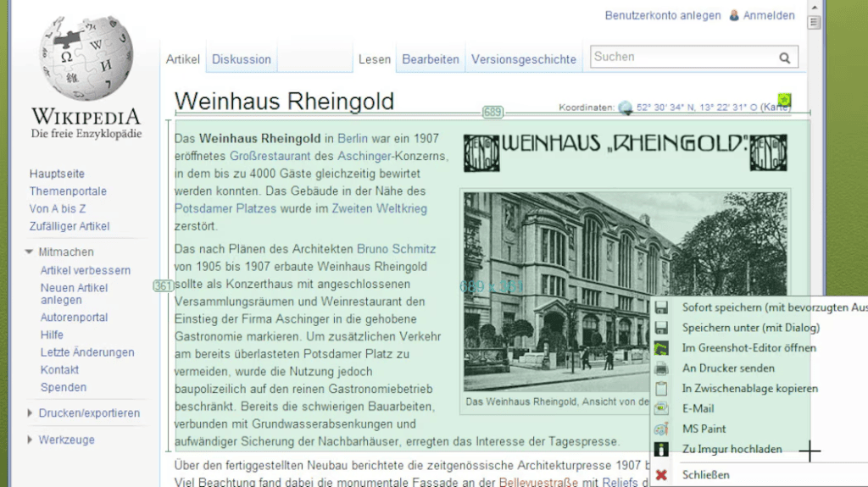
Task: Open the Benutzerkonto anlegen link
Action: click(662, 15)
